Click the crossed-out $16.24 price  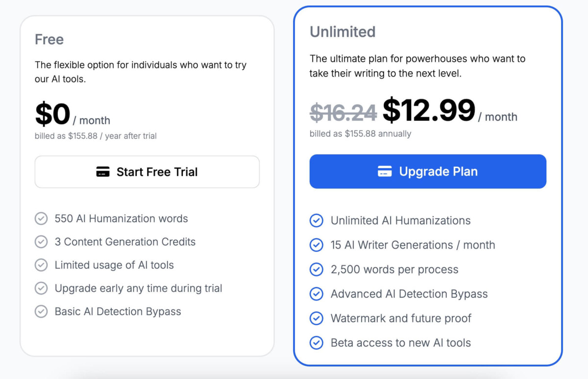coord(343,113)
